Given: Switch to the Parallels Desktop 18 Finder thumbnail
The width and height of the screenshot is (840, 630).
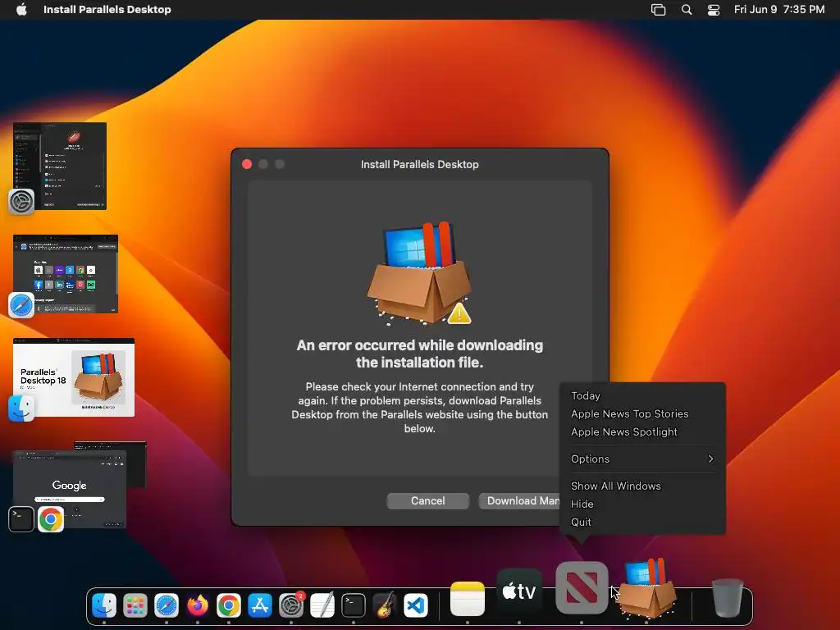Looking at the screenshot, I should pos(74,377).
